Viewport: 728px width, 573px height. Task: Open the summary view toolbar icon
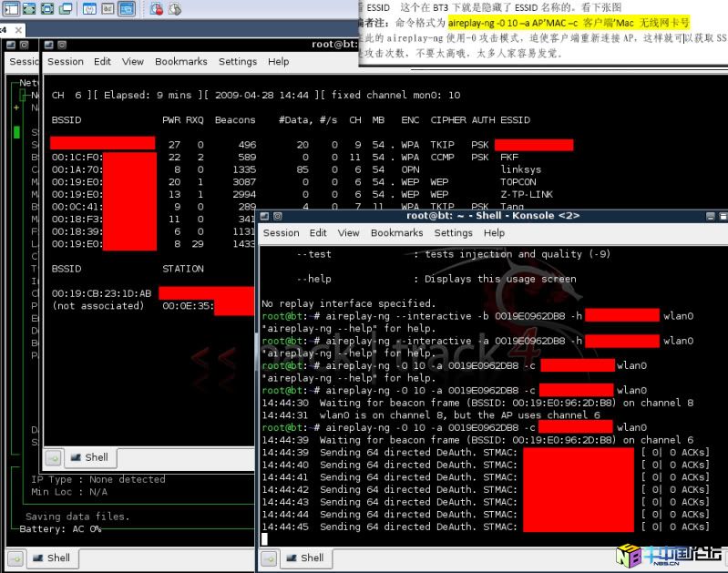[89, 9]
